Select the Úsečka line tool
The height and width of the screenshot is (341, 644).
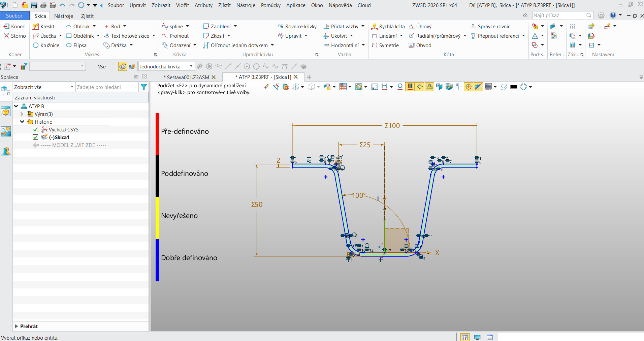point(44,36)
